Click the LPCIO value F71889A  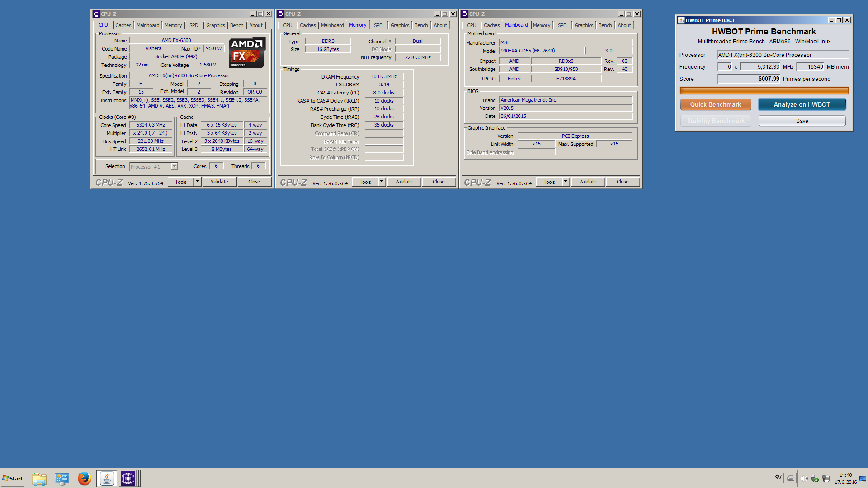pyautogui.click(x=566, y=79)
